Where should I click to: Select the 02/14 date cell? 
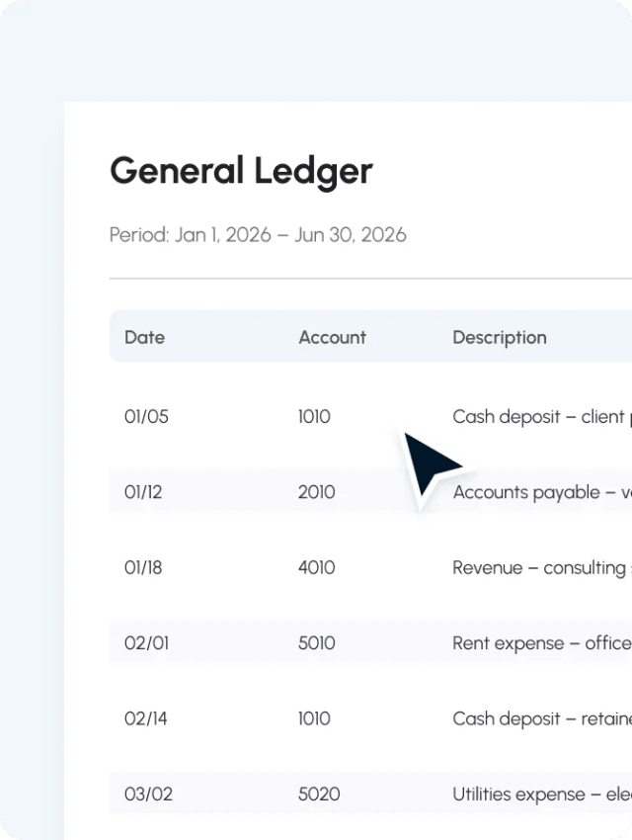[145, 718]
